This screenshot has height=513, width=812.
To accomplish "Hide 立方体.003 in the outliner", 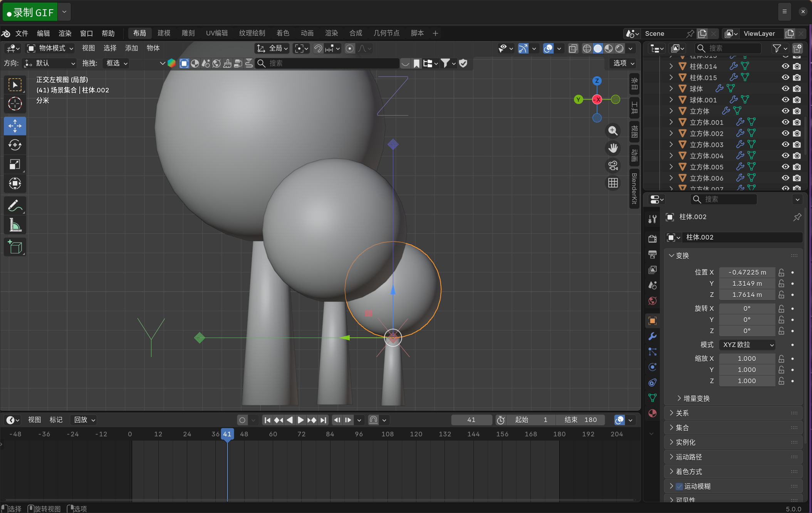I will [785, 144].
